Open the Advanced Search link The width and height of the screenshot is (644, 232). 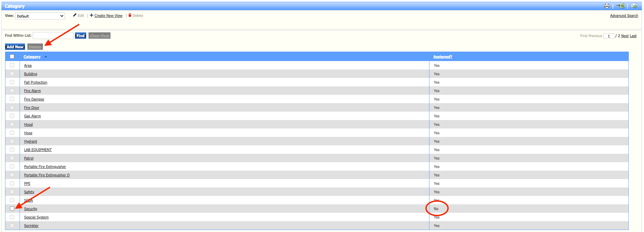tap(624, 16)
